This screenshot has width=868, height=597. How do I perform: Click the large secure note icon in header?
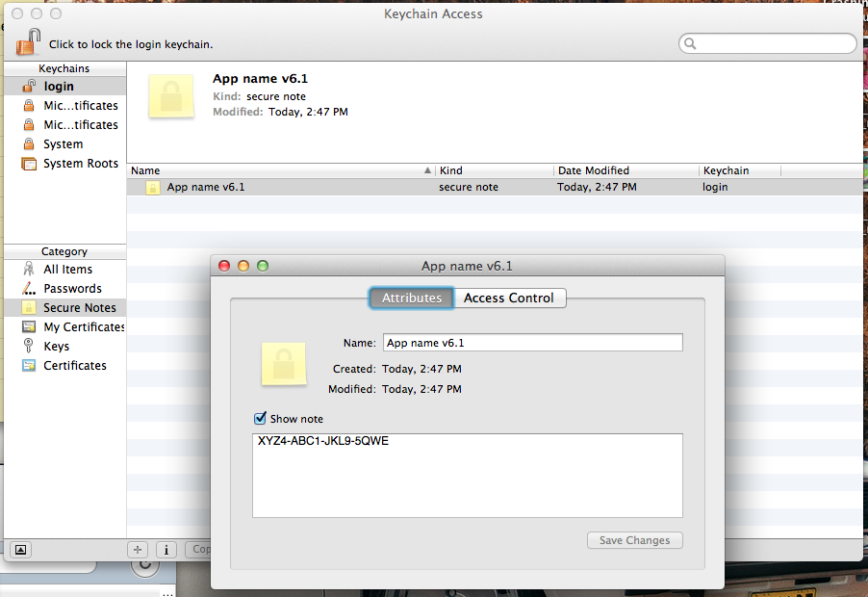point(171,96)
